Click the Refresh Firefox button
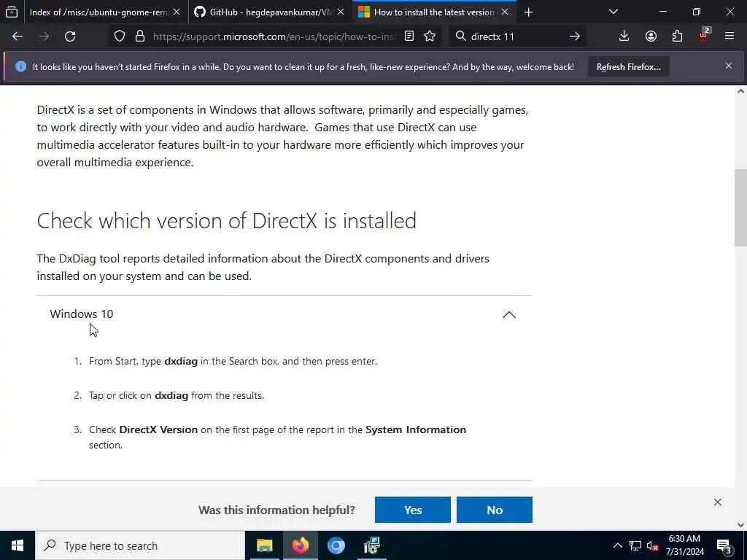The height and width of the screenshot is (560, 747). (x=628, y=67)
